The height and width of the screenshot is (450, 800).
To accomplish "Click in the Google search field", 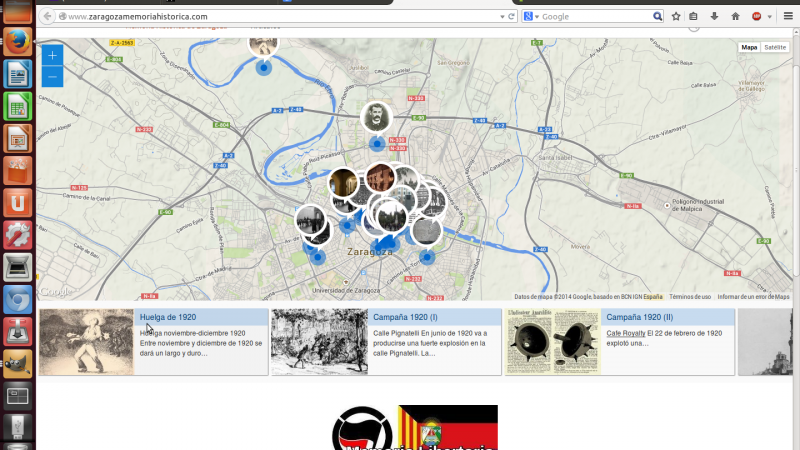I will pos(595,17).
